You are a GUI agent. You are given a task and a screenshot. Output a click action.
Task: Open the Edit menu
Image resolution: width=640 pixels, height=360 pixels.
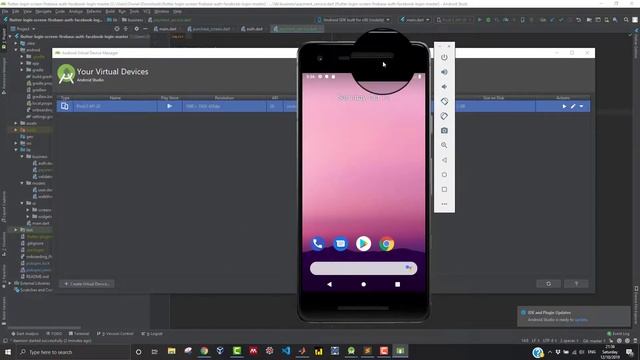click(16, 11)
